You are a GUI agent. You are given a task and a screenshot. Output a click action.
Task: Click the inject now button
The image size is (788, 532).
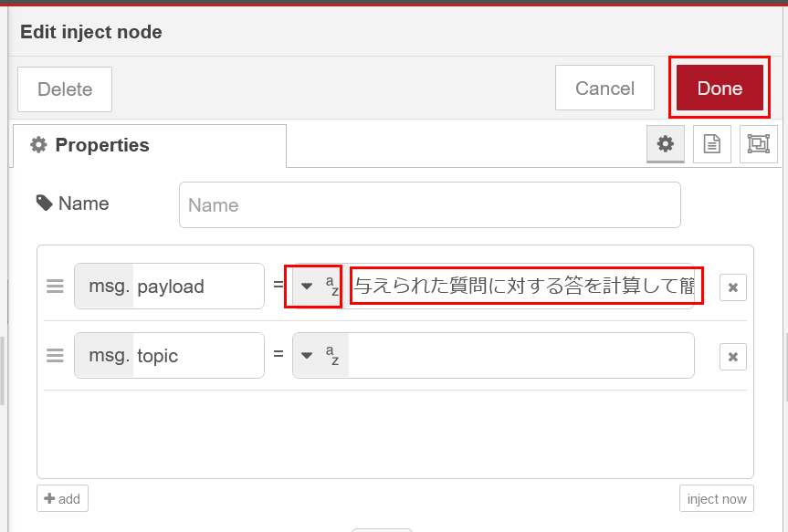pos(717,498)
